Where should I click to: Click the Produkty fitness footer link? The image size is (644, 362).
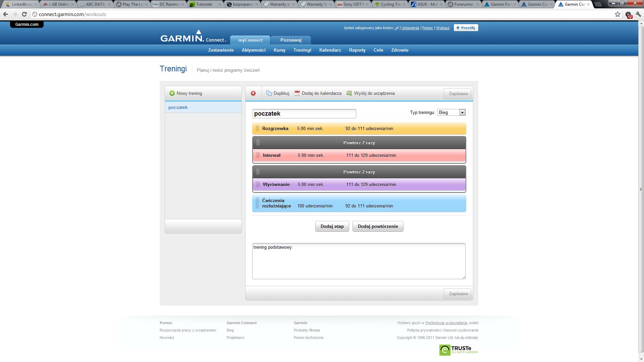coord(307,330)
